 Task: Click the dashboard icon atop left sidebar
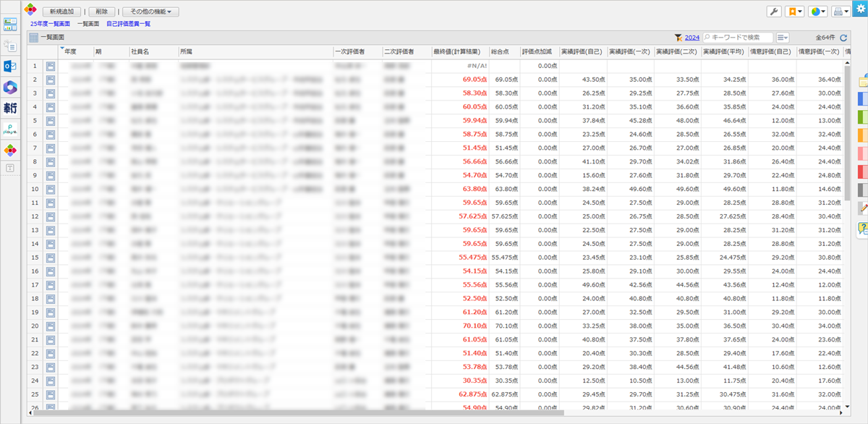(11, 25)
